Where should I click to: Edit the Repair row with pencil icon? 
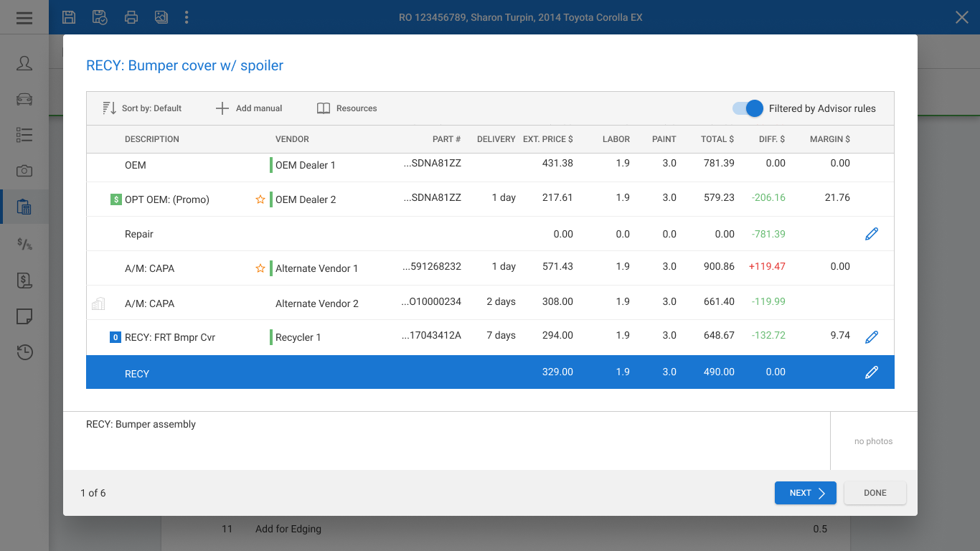click(872, 234)
